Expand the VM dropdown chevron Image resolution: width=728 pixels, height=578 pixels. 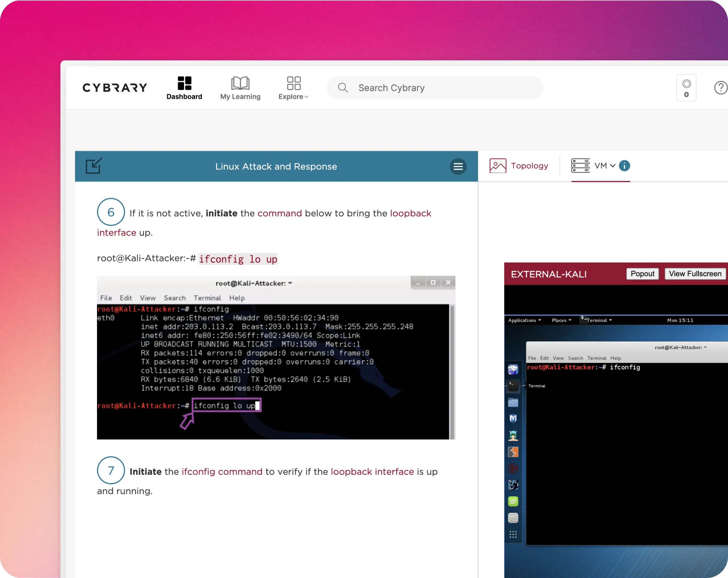(x=614, y=166)
